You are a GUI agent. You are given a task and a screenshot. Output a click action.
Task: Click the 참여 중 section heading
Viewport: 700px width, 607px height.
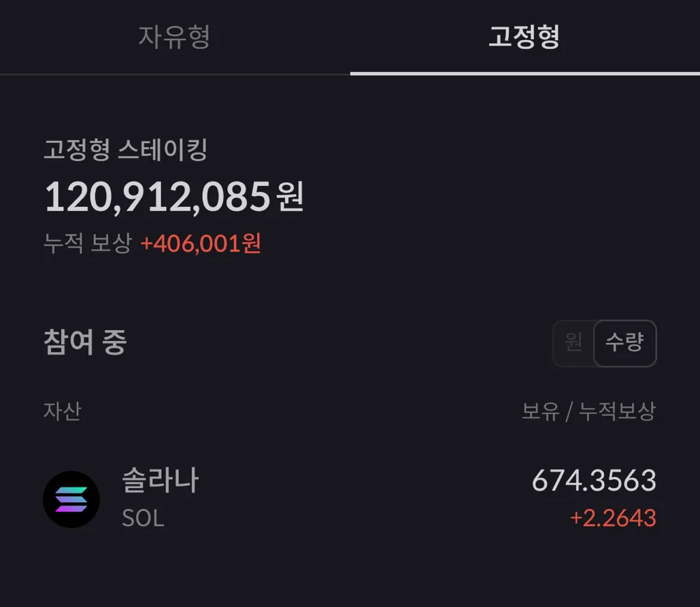(85, 342)
